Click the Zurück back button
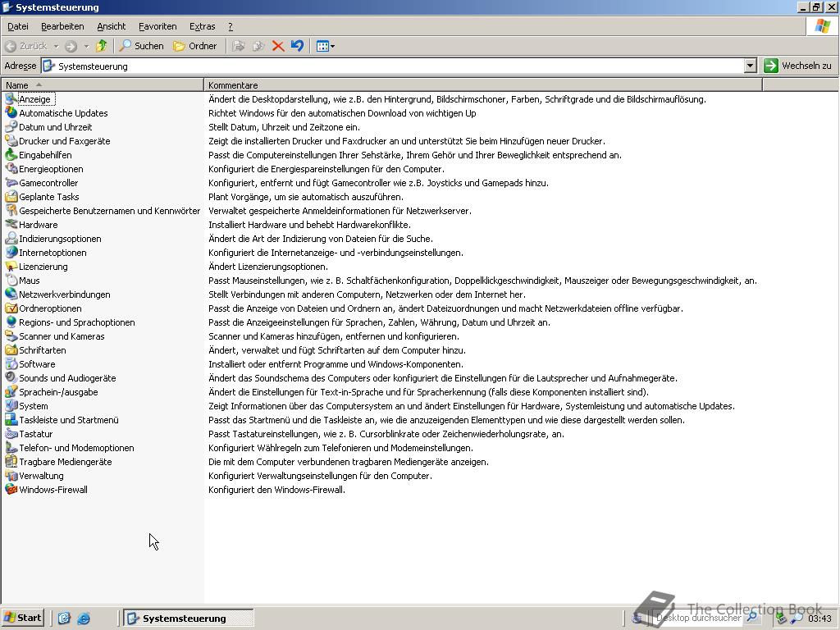The image size is (840, 630). point(26,46)
